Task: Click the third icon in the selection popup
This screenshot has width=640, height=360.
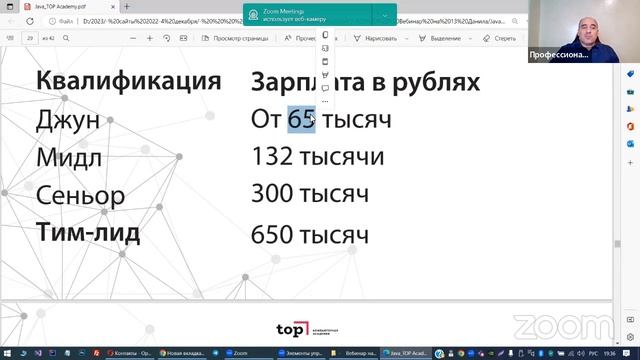Action: [x=325, y=62]
